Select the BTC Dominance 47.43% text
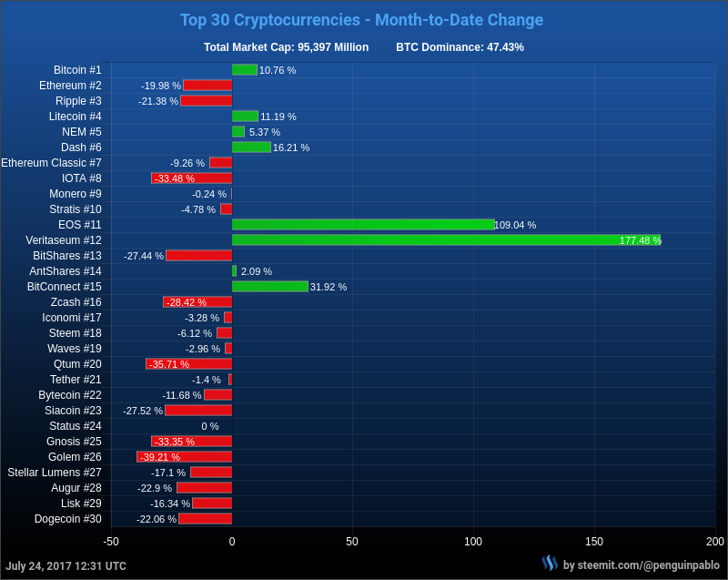 coord(460,47)
